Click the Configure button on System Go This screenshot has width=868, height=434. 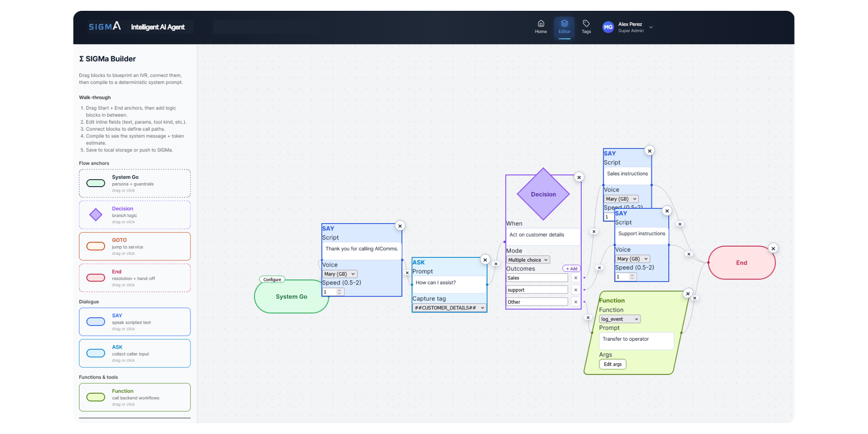click(272, 279)
